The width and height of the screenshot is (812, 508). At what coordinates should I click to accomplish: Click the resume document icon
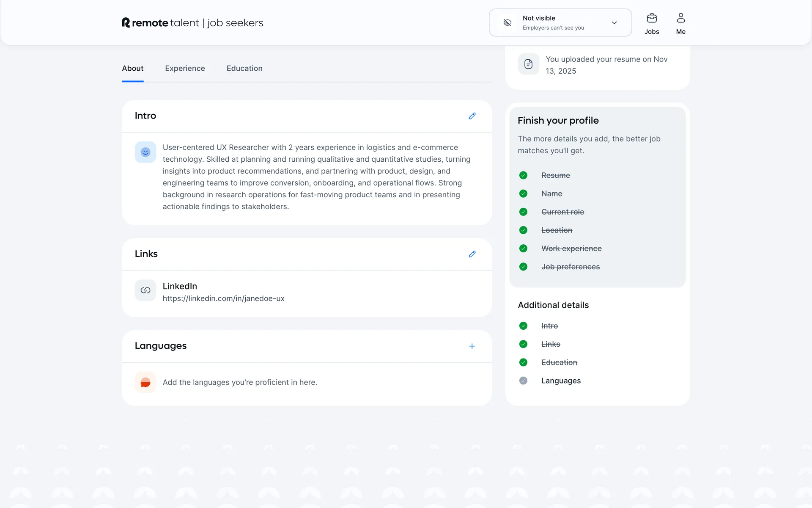[528, 64]
